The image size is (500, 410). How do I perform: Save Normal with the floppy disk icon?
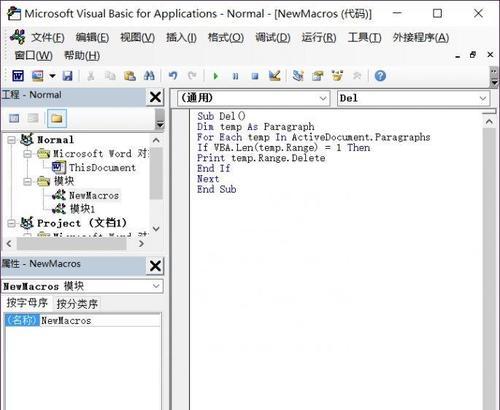coord(68,76)
